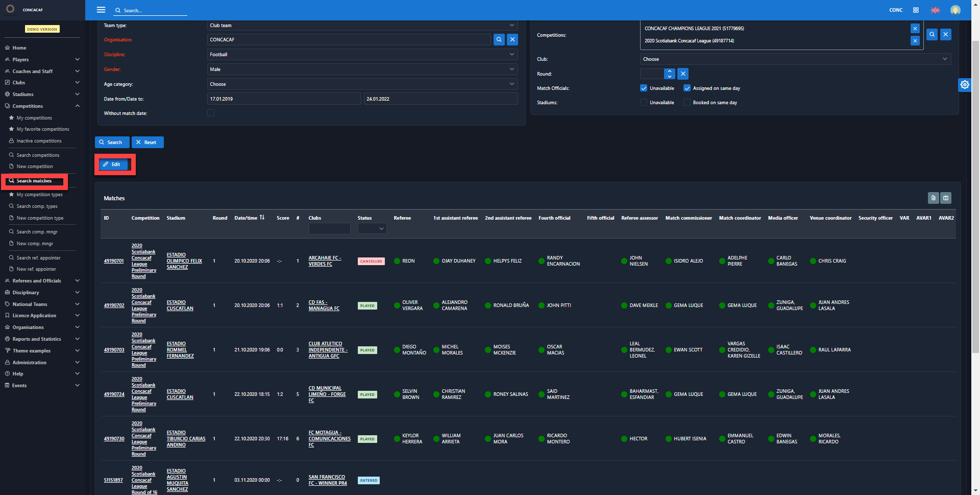Click the Organisation search magnifier icon
The width and height of the screenshot is (980, 495).
[499, 40]
